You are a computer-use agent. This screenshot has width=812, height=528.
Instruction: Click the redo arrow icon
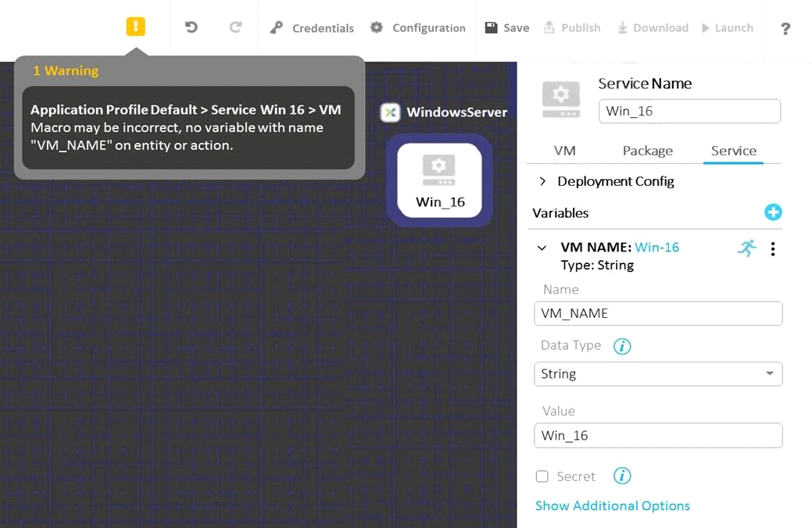pyautogui.click(x=235, y=27)
